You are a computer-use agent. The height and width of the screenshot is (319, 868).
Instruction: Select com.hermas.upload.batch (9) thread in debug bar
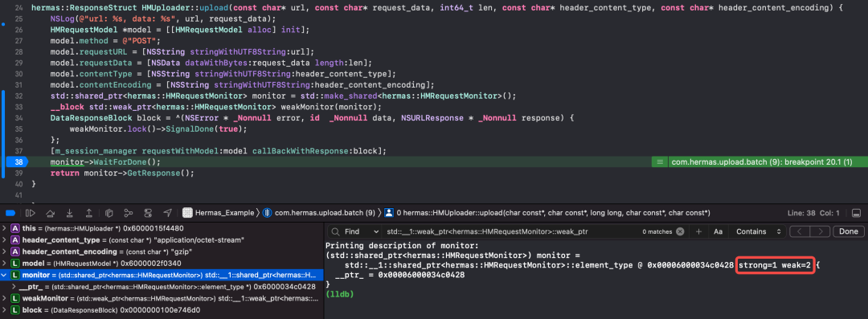(x=319, y=213)
